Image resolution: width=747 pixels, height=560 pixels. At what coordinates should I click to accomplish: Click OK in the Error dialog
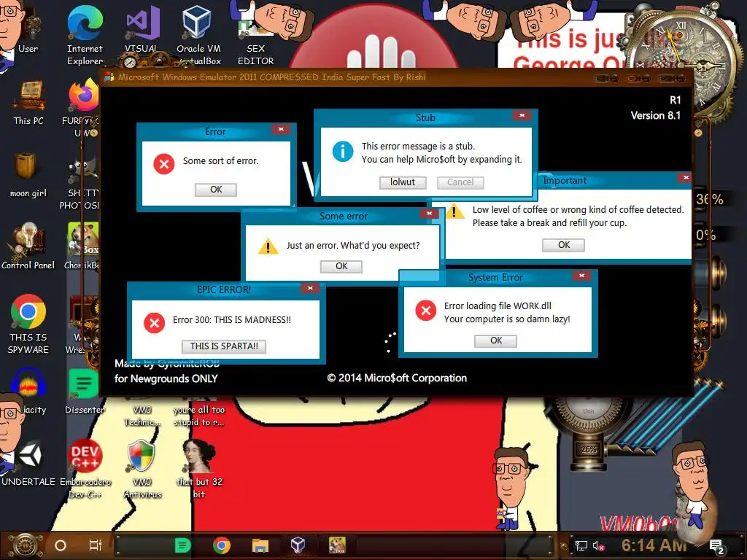pyautogui.click(x=216, y=190)
